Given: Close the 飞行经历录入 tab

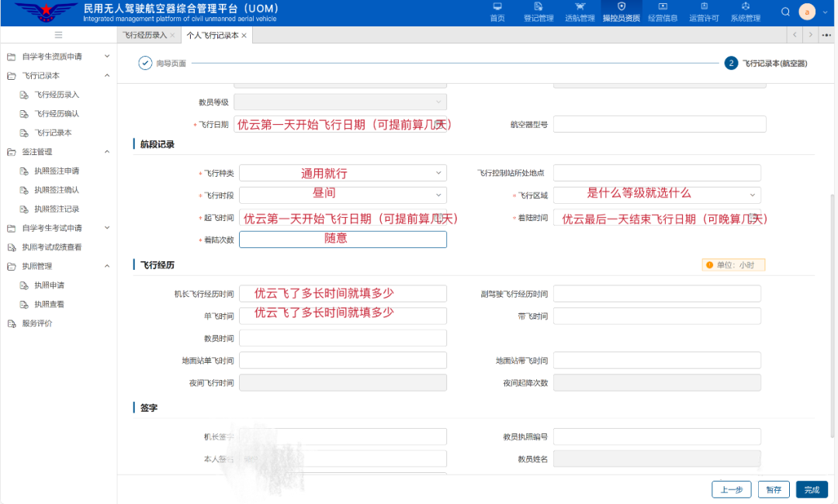Looking at the screenshot, I should pyautogui.click(x=172, y=35).
